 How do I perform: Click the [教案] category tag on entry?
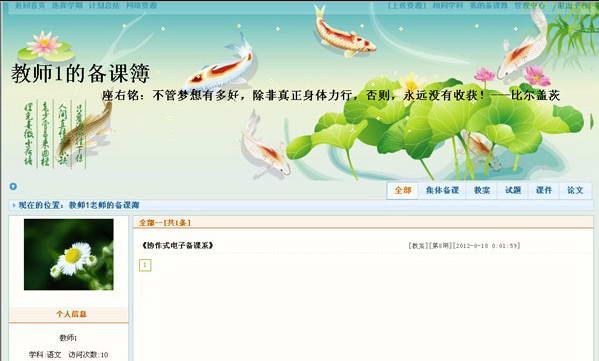coord(418,246)
